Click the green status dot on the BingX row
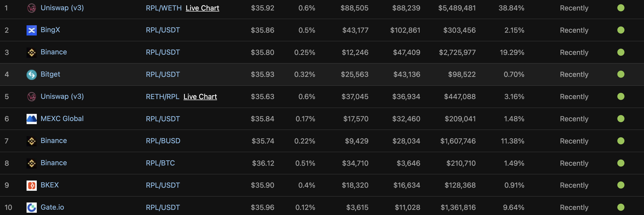This screenshot has width=644, height=215. tap(621, 30)
